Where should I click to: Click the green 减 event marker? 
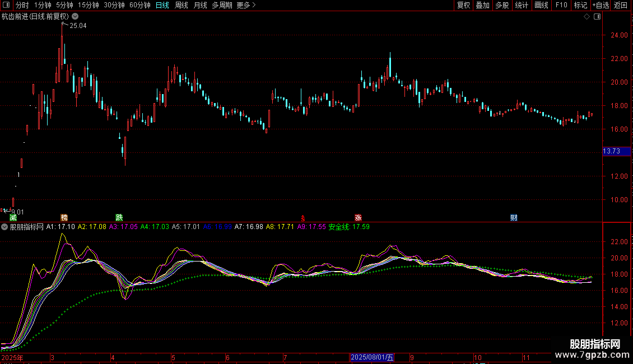pos(13,217)
